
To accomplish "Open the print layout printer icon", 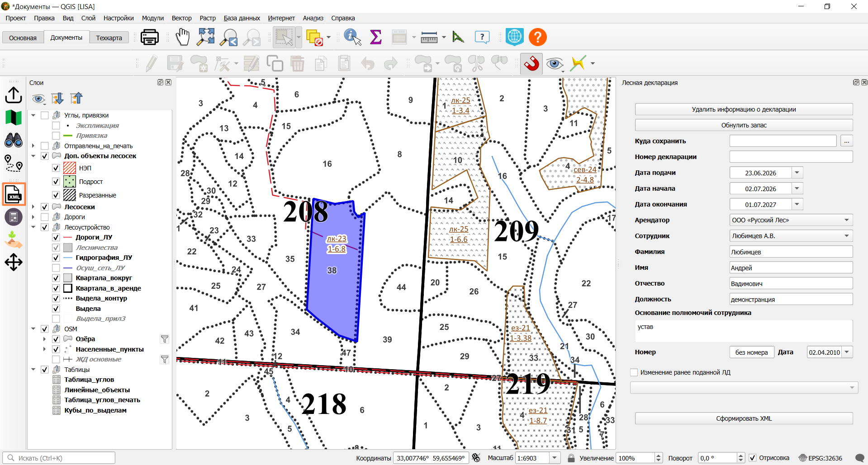I will [150, 37].
